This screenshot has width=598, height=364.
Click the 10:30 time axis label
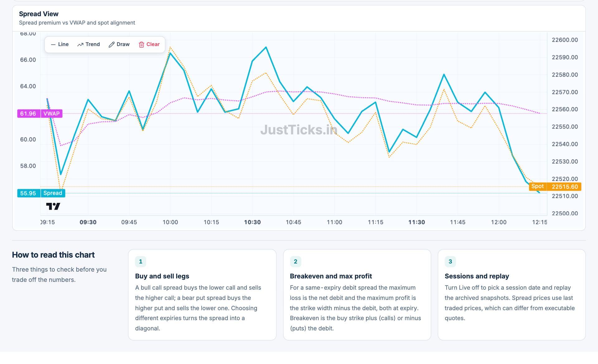tap(252, 222)
